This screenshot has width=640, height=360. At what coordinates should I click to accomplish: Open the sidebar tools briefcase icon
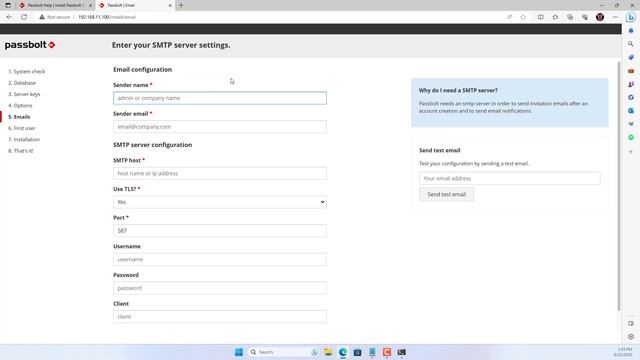pyautogui.click(x=631, y=71)
